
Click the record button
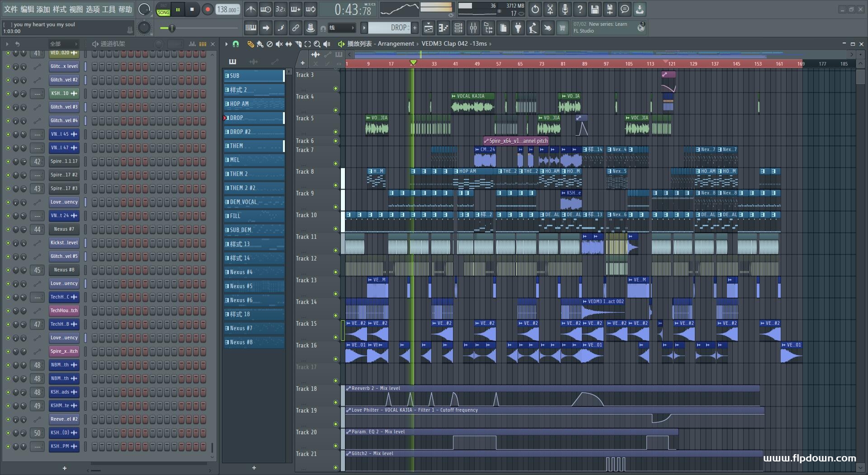pyautogui.click(x=208, y=9)
